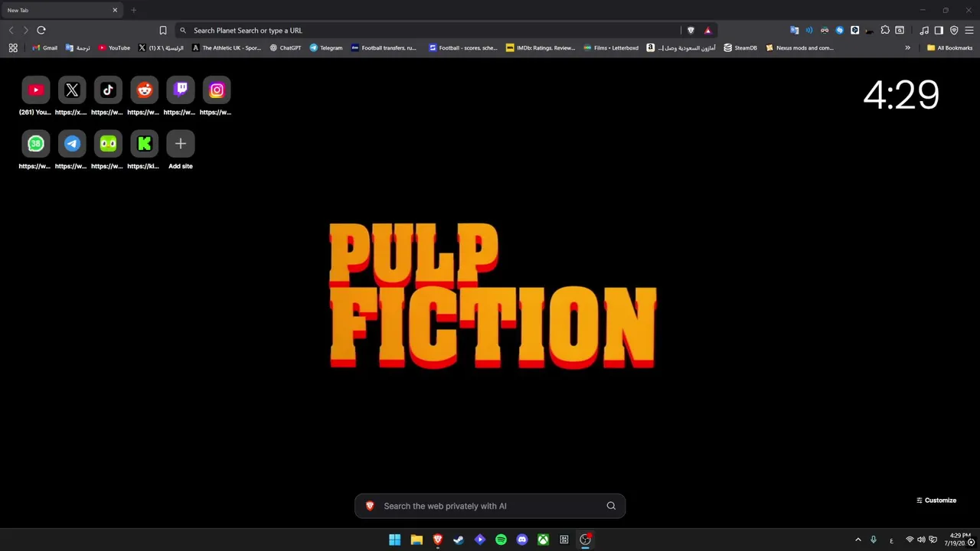Click the Google Translate extension icon

794,31
